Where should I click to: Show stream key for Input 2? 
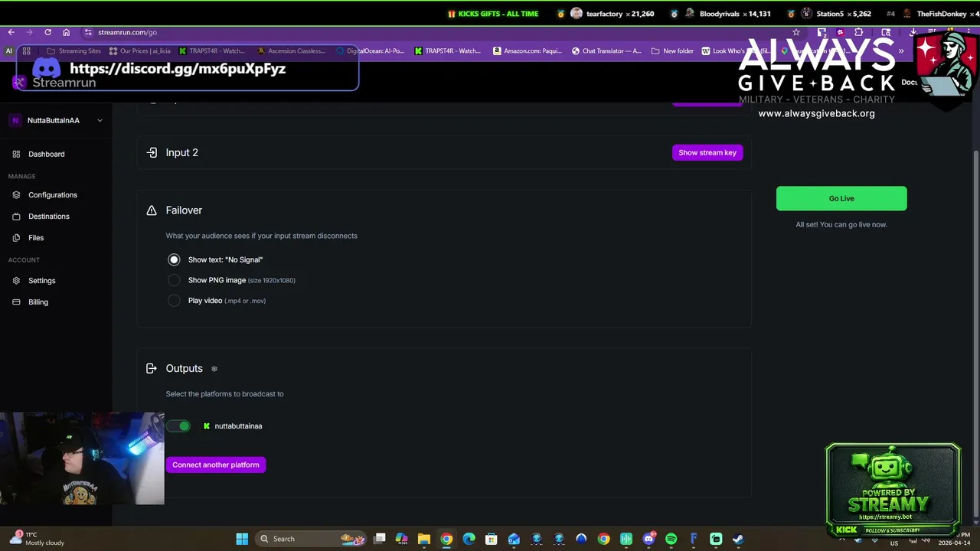(707, 153)
